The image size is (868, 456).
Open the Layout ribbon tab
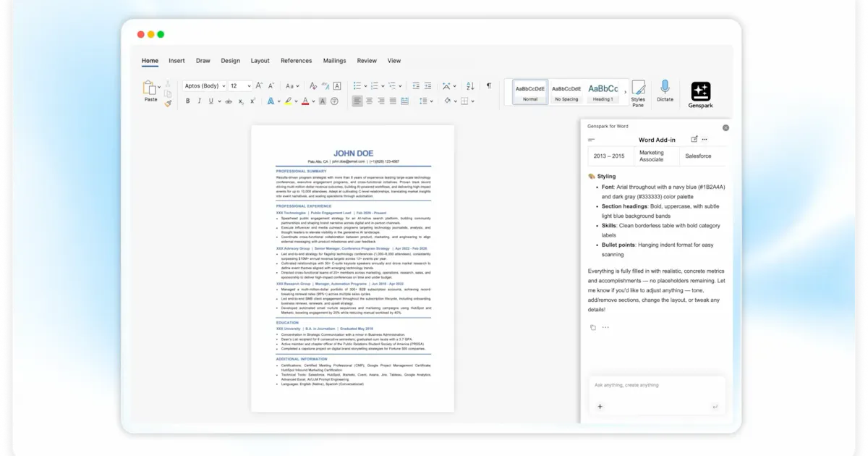point(260,61)
